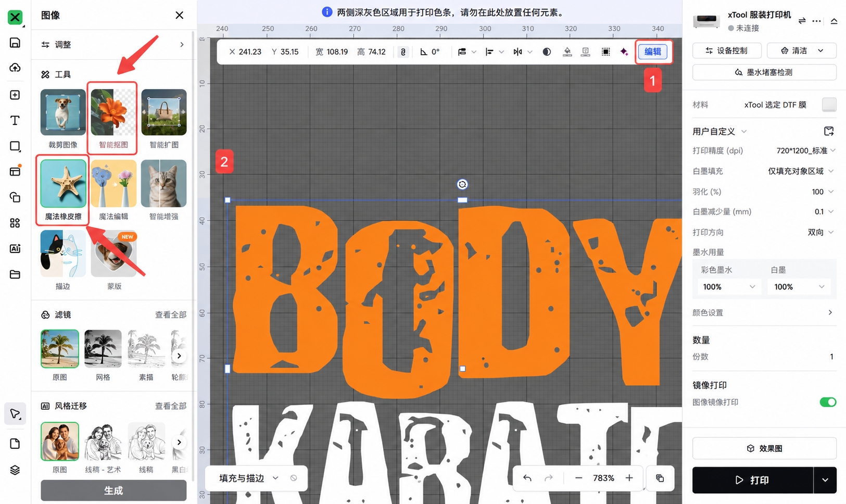Open the templates layout icon in sidebar
This screenshot has height=504, width=846.
15,171
